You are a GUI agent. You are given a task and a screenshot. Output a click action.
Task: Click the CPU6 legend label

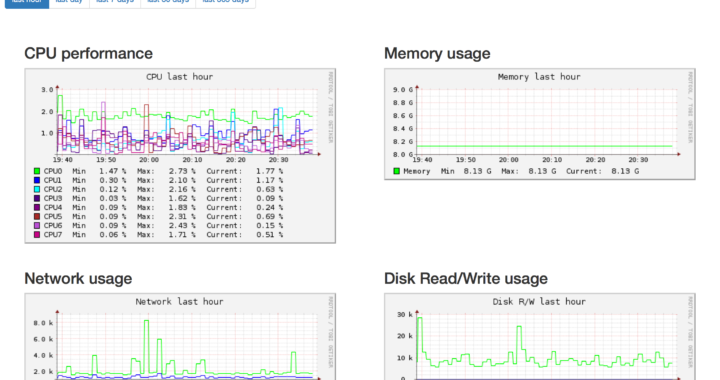tap(53, 226)
